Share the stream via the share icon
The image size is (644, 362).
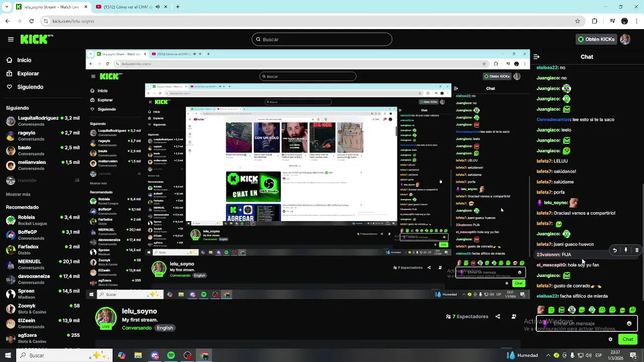point(498,316)
